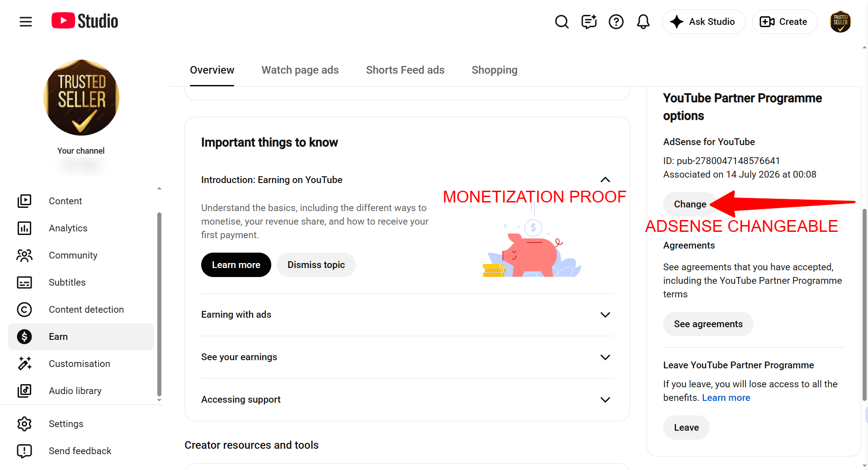
Task: Switch to the Overview tab
Action: (x=212, y=70)
